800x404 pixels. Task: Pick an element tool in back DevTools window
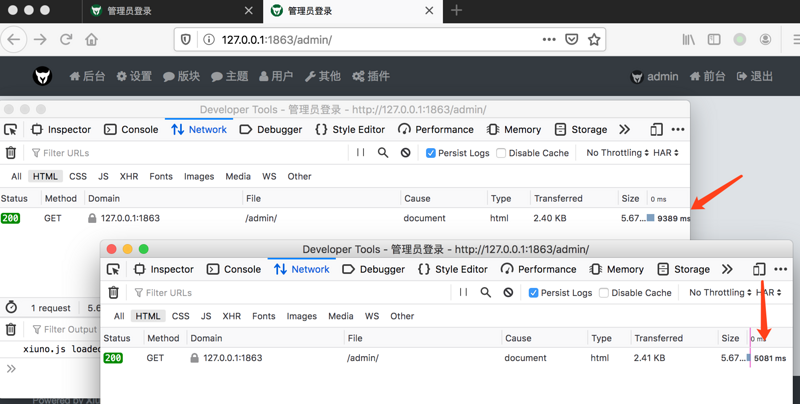[x=10, y=130]
